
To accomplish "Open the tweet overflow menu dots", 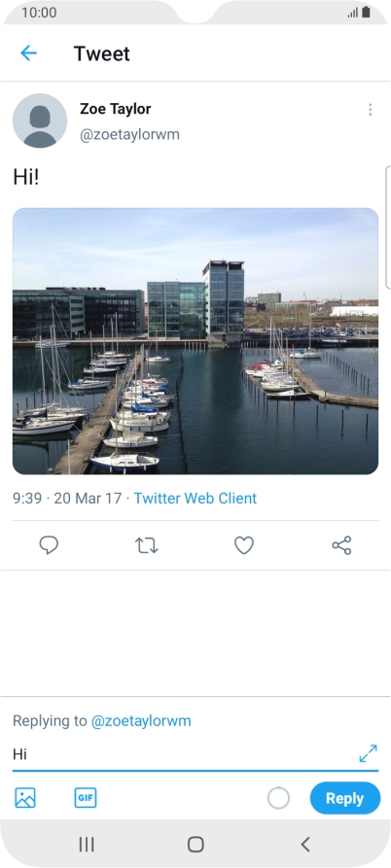I will coord(370,110).
